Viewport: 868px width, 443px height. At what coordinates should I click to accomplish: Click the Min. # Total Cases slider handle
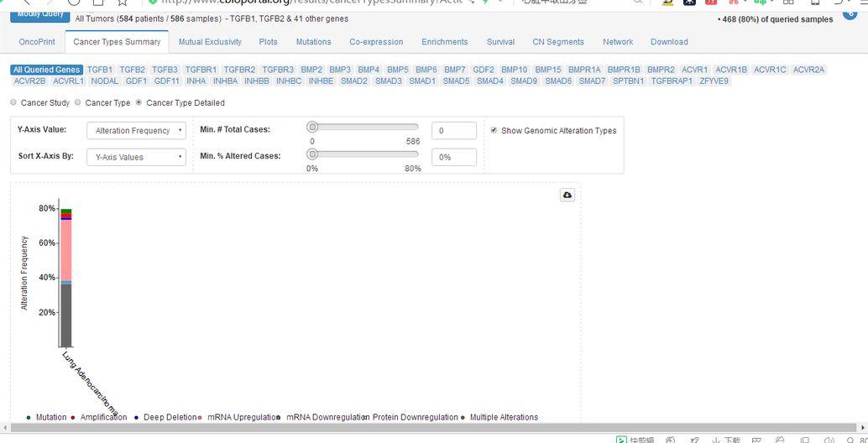(312, 127)
